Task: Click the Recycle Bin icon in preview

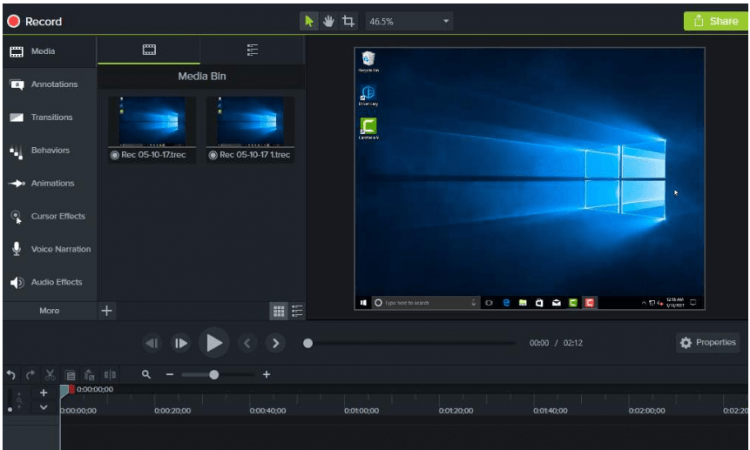Action: 368,61
